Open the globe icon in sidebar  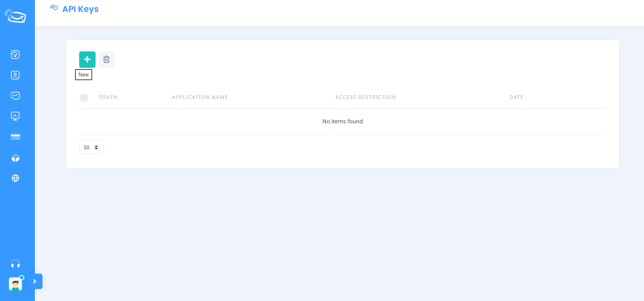pyautogui.click(x=15, y=178)
